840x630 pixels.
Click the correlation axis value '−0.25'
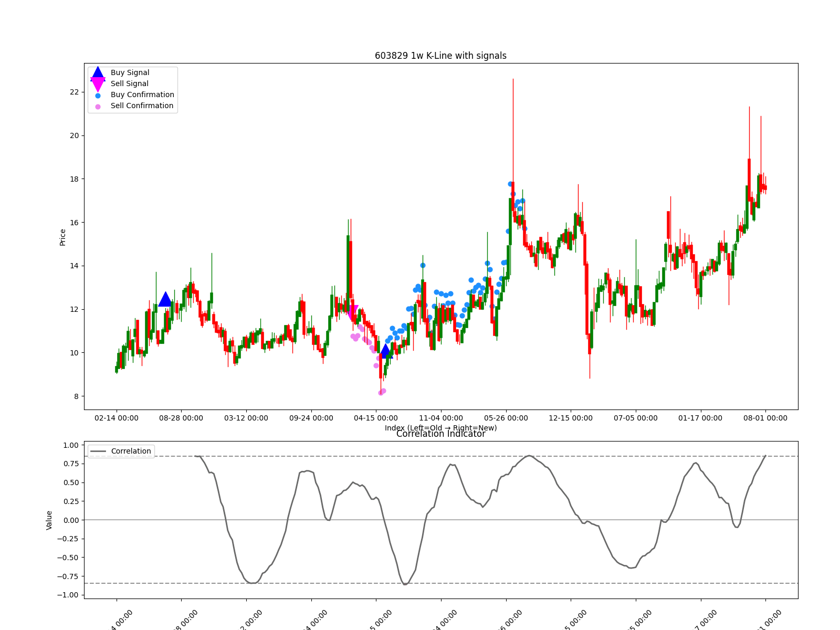pyautogui.click(x=68, y=539)
